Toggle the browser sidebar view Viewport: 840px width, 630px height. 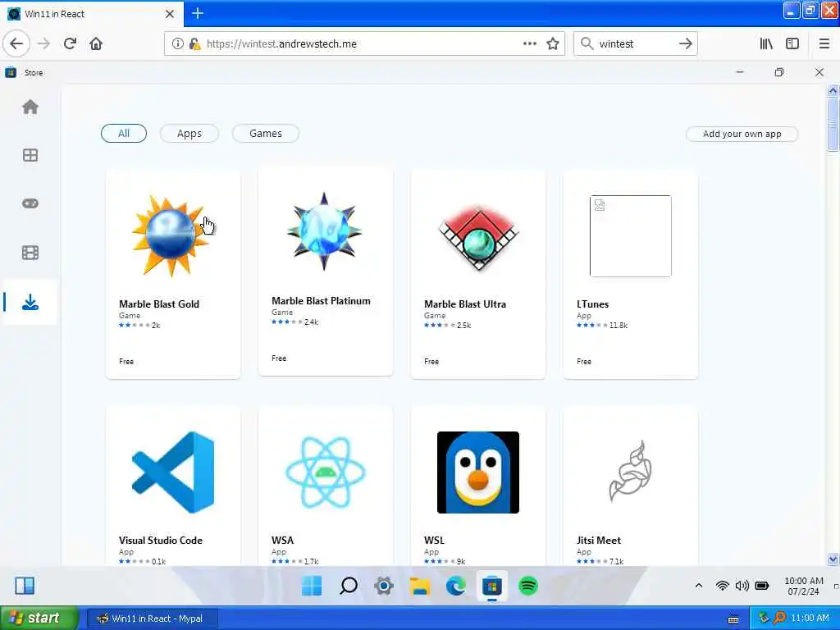click(792, 44)
